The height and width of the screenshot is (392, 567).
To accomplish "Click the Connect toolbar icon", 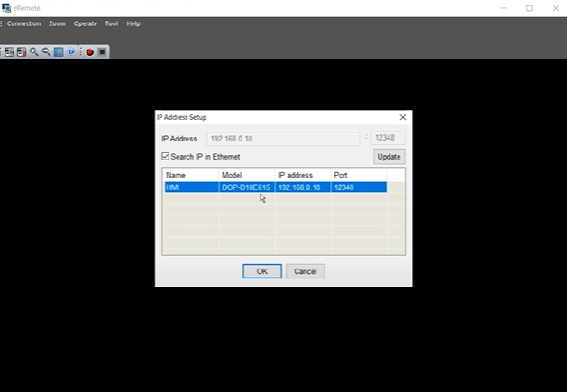I will (10, 52).
